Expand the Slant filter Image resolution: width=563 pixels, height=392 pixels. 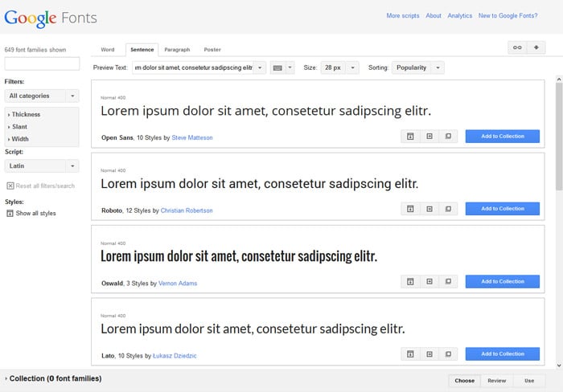20,127
